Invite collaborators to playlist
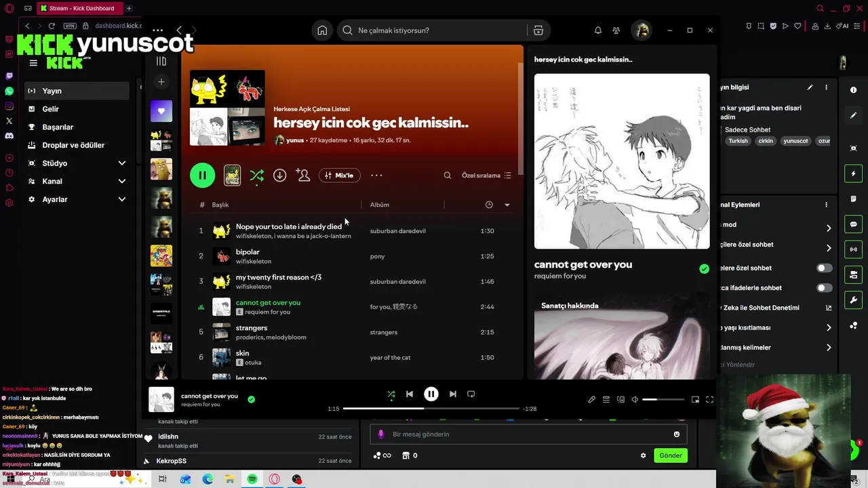The width and height of the screenshot is (868, 488). [303, 176]
